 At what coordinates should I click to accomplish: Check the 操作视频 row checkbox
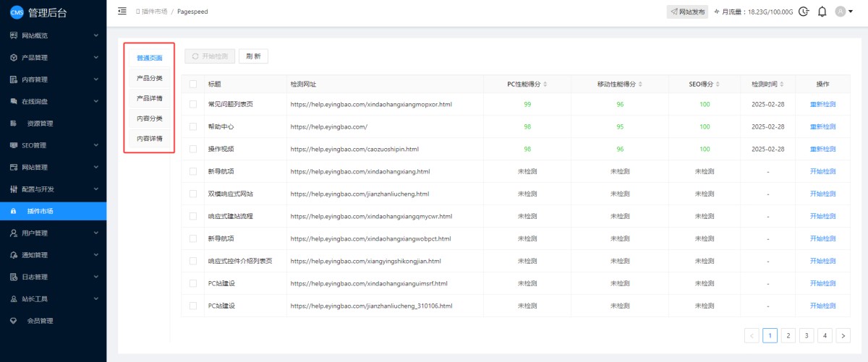pos(192,149)
